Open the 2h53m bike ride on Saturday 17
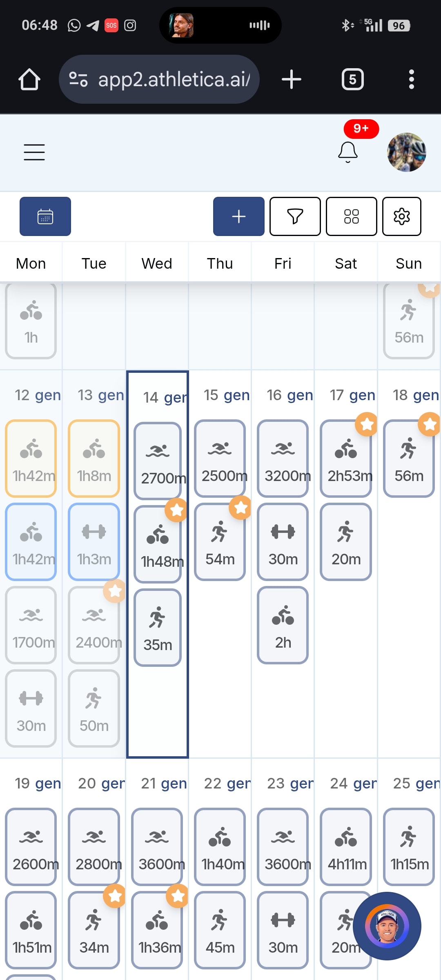Screen dimensions: 441x980 pyautogui.click(x=346, y=458)
